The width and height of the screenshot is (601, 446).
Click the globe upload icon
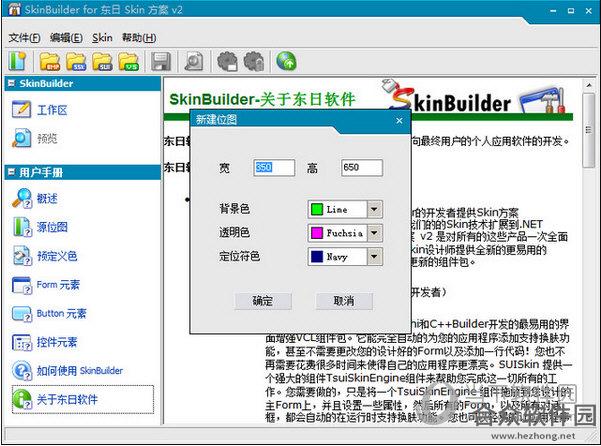(286, 61)
